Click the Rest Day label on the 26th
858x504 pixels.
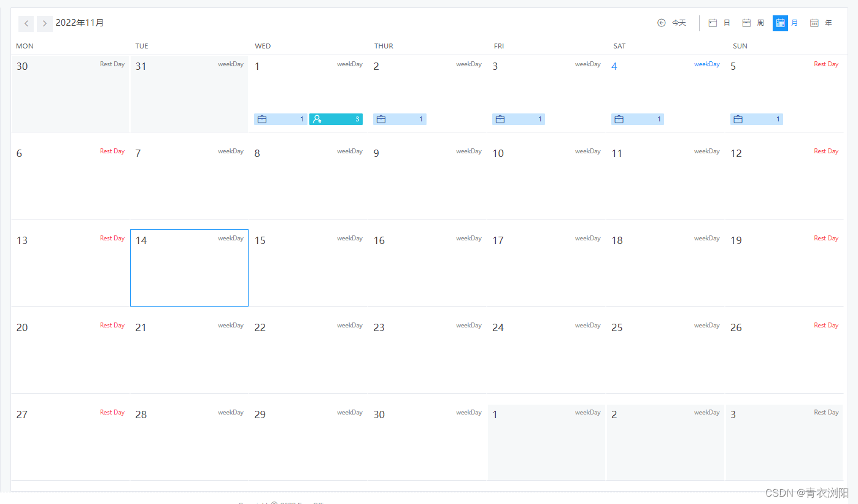pyautogui.click(x=826, y=325)
